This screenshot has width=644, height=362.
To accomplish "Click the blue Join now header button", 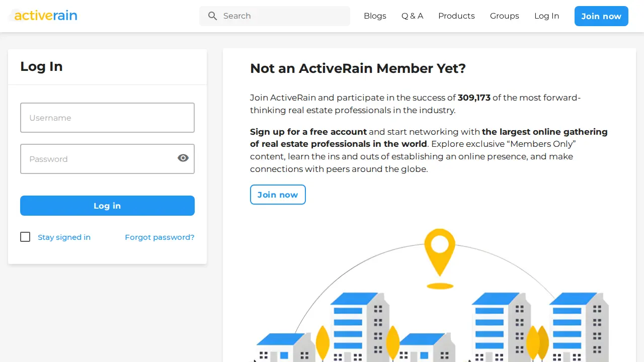I will click(601, 16).
